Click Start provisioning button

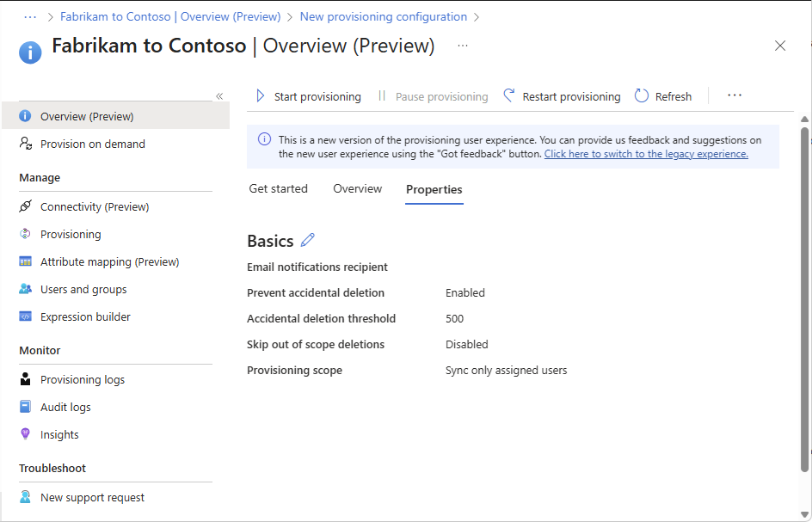click(309, 96)
